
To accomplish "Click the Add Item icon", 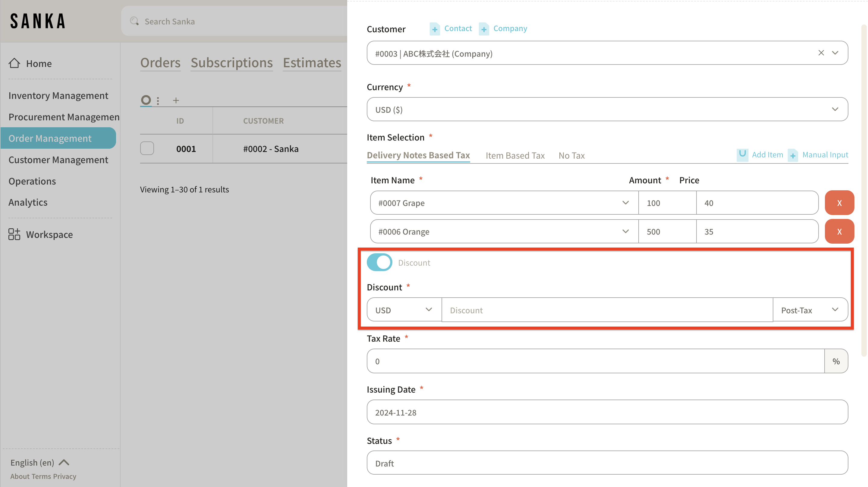I will tap(742, 155).
